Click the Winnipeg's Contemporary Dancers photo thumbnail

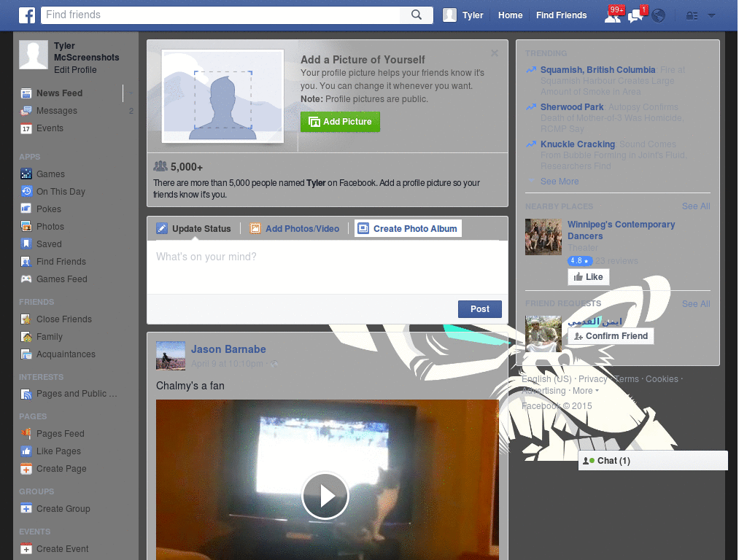pos(543,237)
